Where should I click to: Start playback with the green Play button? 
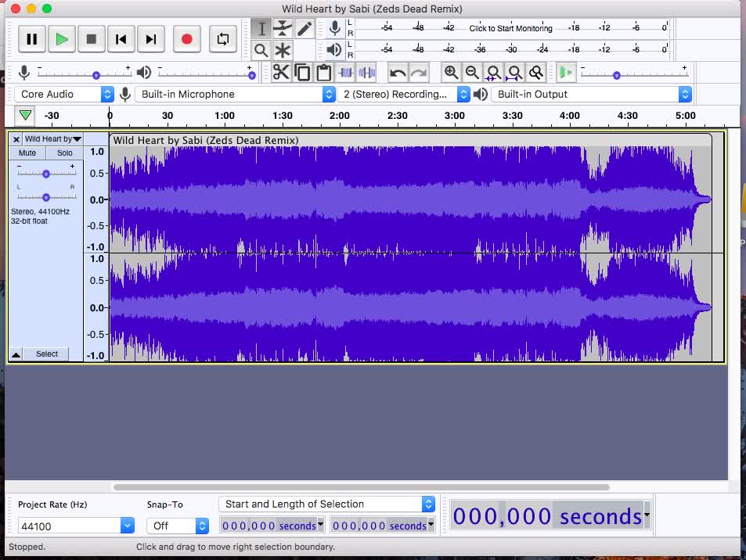(61, 39)
